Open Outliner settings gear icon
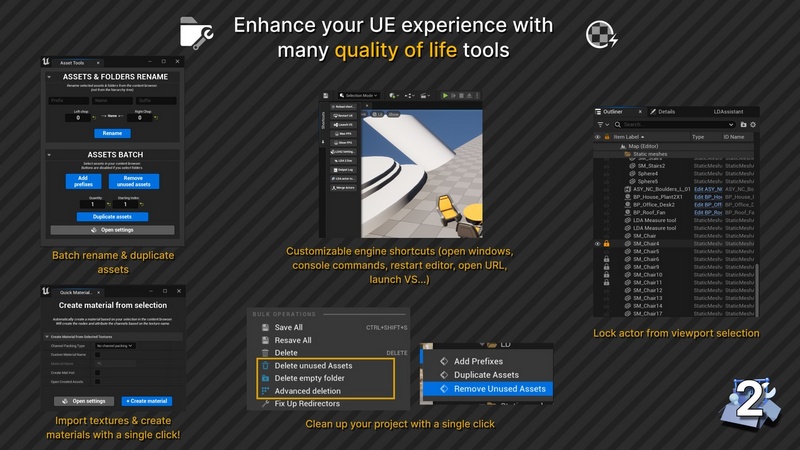Image resolution: width=800 pixels, height=450 pixels. tap(753, 125)
